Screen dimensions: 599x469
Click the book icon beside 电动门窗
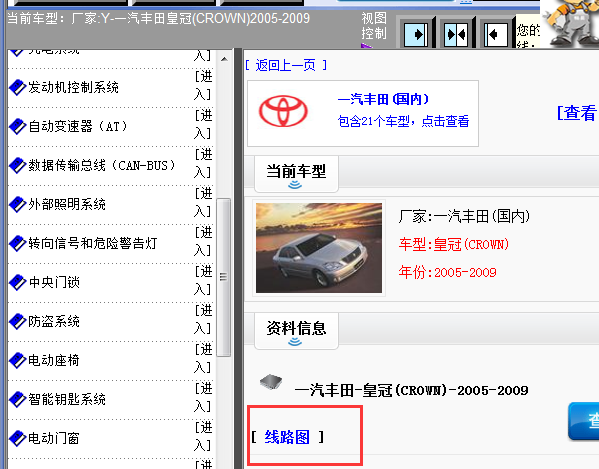(17, 438)
